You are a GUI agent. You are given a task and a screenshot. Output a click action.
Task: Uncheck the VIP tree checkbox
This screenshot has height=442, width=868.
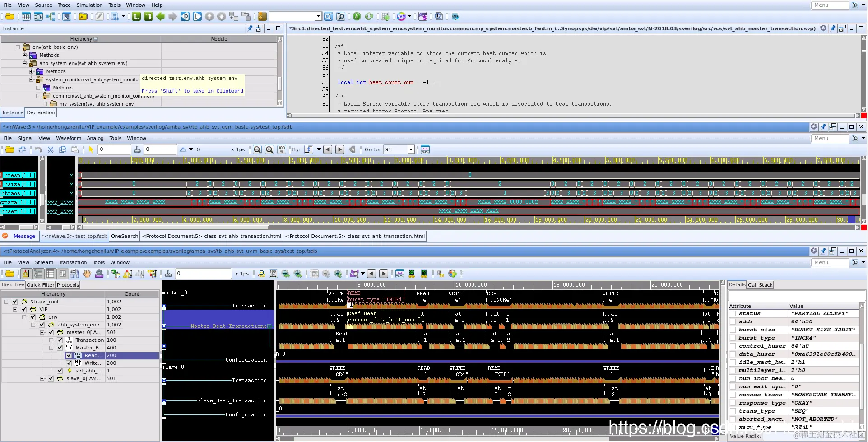[x=24, y=309]
